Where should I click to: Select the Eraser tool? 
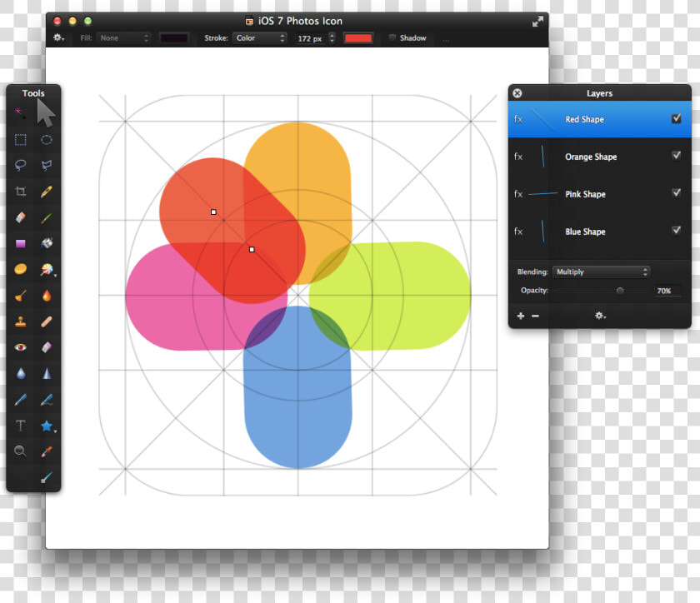(x=20, y=217)
